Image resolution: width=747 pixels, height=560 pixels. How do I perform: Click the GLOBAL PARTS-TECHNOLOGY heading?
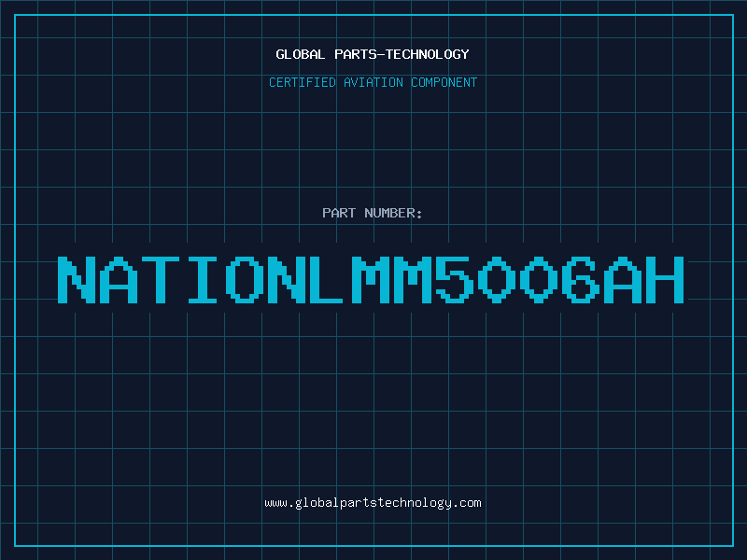373,54
